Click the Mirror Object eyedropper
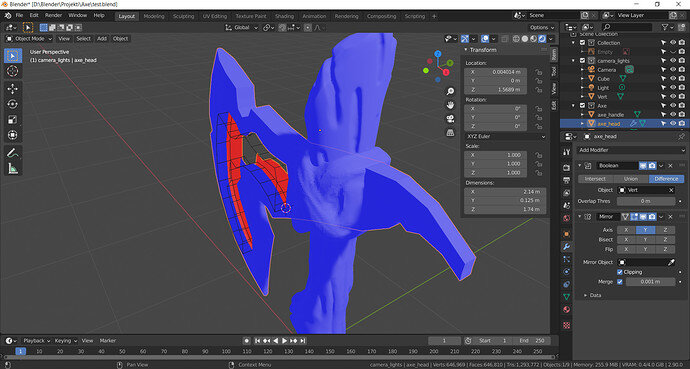Viewport: 690px width, 369px height. 671,262
